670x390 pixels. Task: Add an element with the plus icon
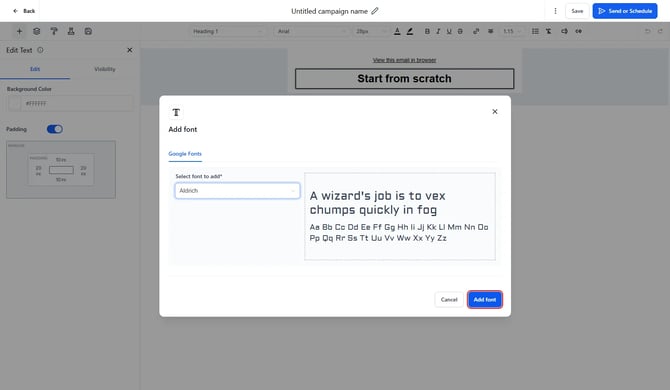click(19, 31)
